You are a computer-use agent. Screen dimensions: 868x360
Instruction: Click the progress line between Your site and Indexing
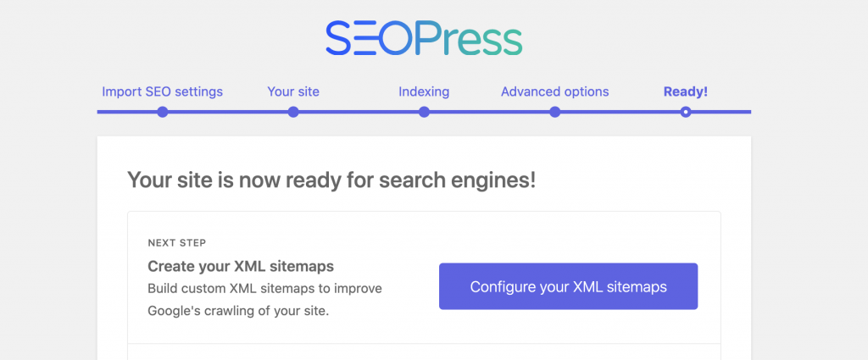coord(359,112)
